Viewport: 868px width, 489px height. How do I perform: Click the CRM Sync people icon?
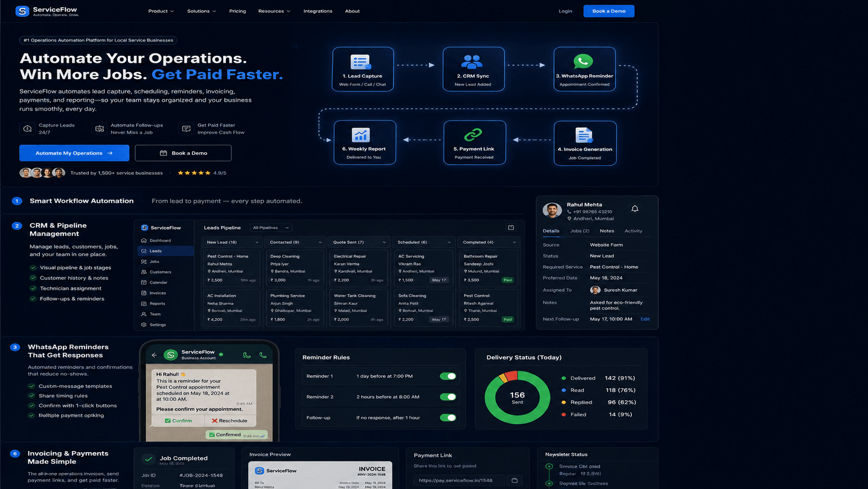click(471, 62)
